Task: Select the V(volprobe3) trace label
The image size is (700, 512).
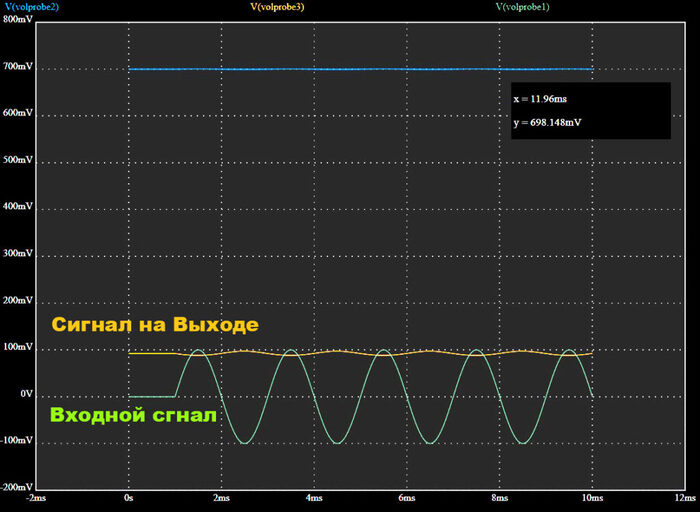Action: pyautogui.click(x=277, y=6)
